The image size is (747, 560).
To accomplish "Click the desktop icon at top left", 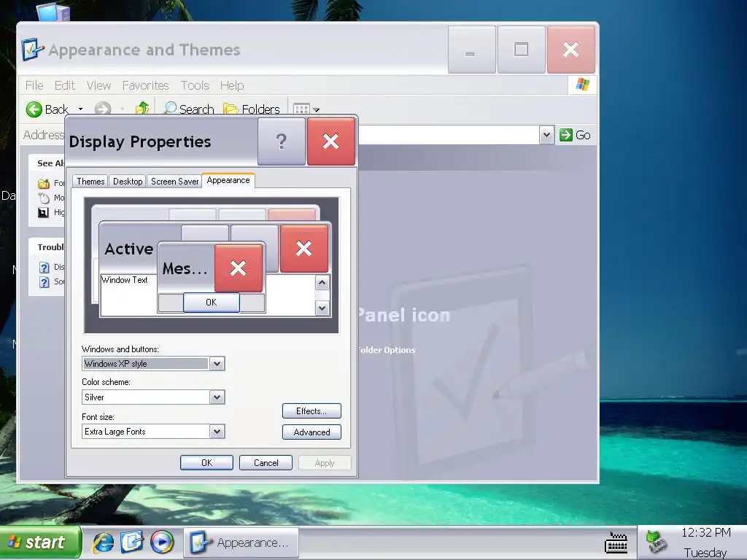I will [x=53, y=12].
